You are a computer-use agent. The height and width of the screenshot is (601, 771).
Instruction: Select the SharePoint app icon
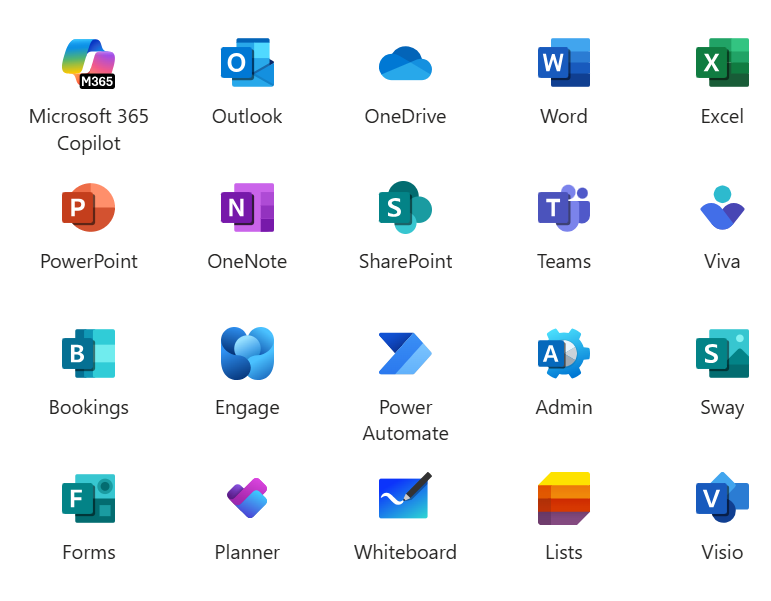405,208
